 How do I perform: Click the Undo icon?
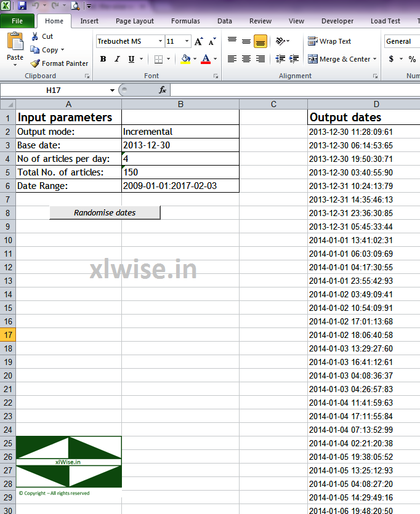point(35,6)
